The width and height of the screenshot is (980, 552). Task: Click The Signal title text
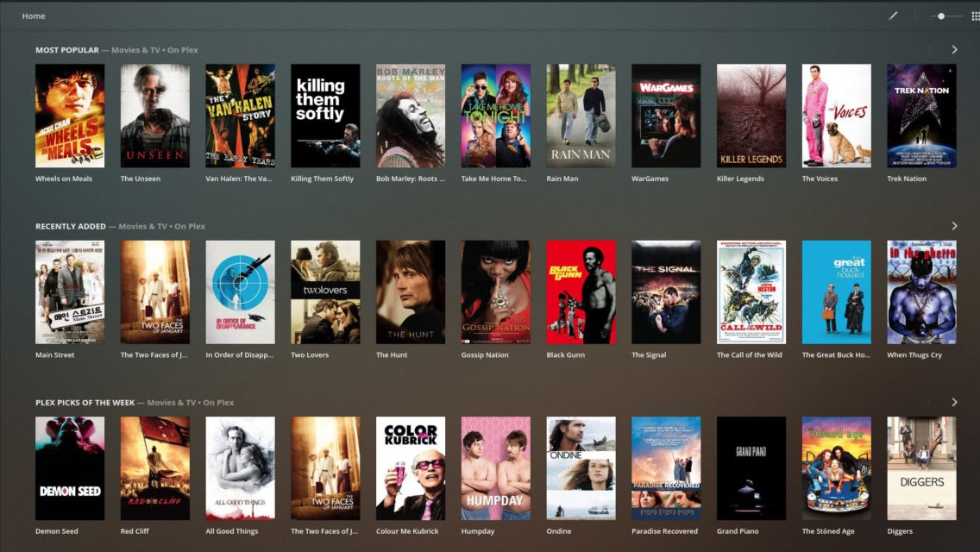tap(648, 355)
